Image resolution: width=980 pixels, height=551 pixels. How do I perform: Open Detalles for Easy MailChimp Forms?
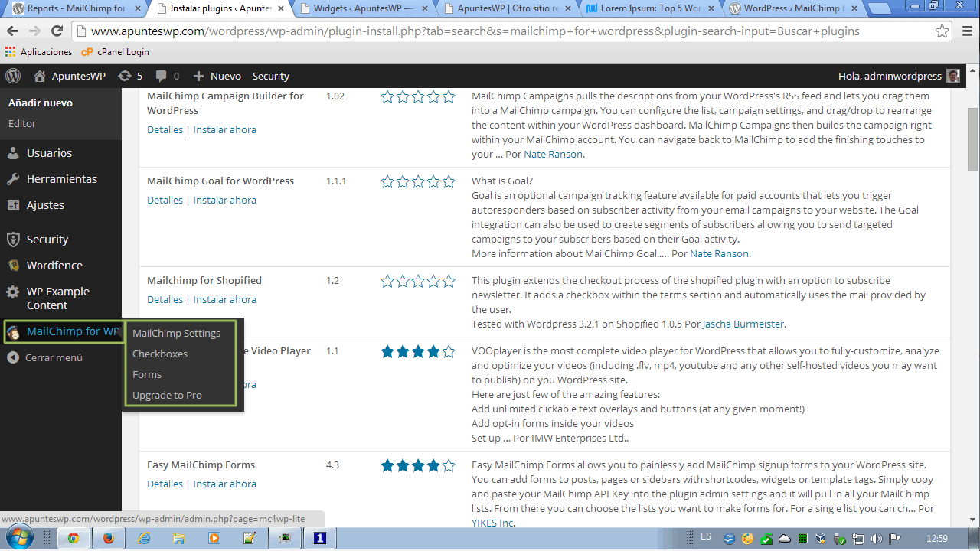[x=165, y=484]
